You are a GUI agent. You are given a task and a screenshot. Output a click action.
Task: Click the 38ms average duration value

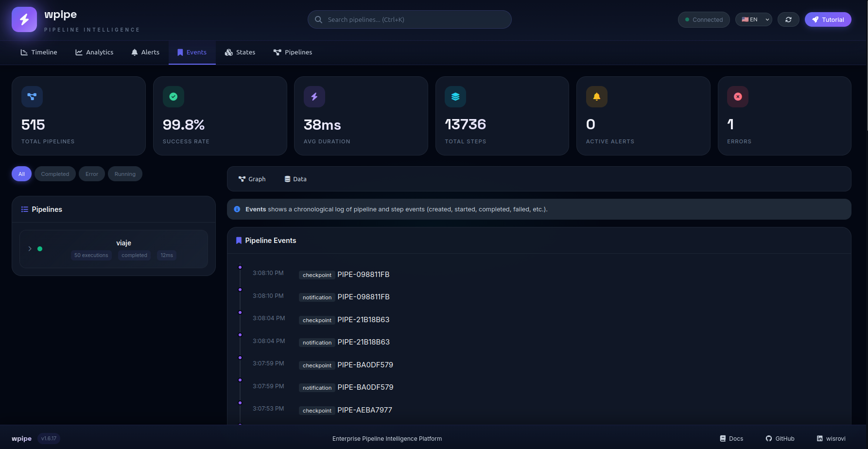coord(322,125)
